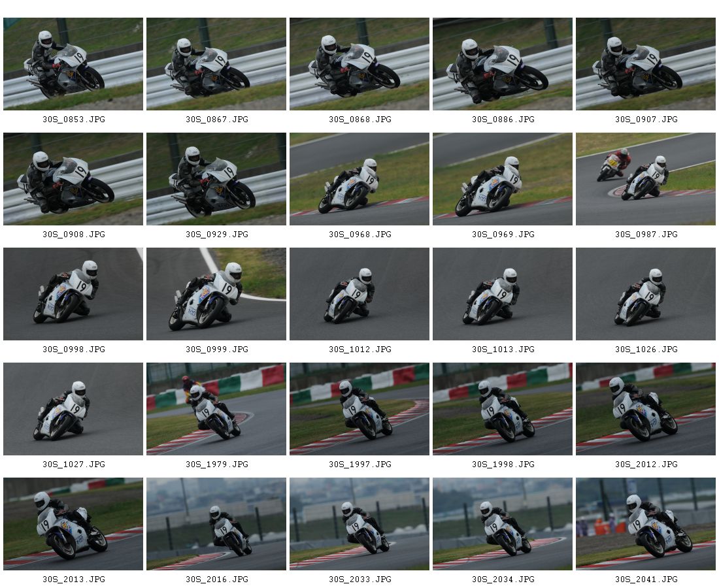Click the 30S_0868.JPG thumbnail image
Screen dimensions: 719x588
point(359,64)
